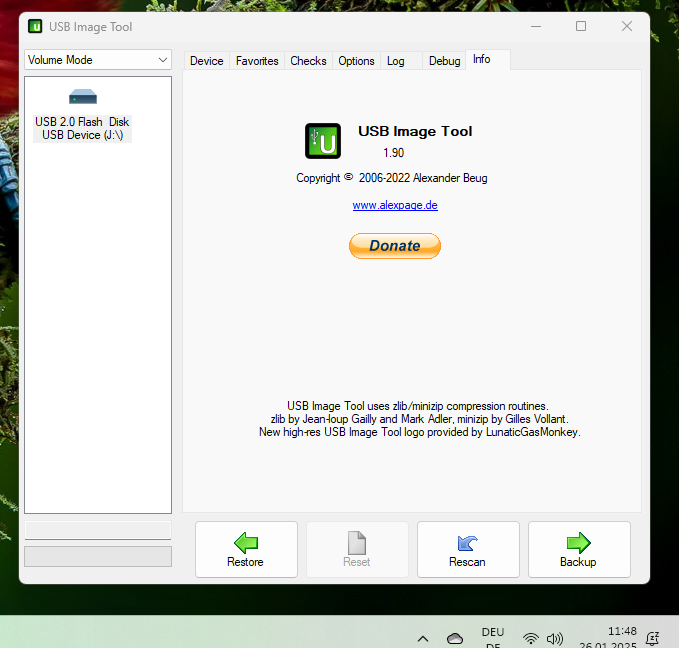Open the notification bell tray icon
679x648 pixels.
click(x=652, y=638)
